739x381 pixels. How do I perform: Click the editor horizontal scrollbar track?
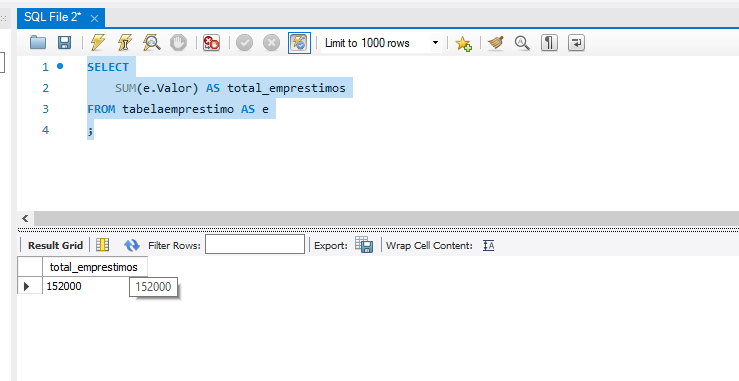point(386,218)
